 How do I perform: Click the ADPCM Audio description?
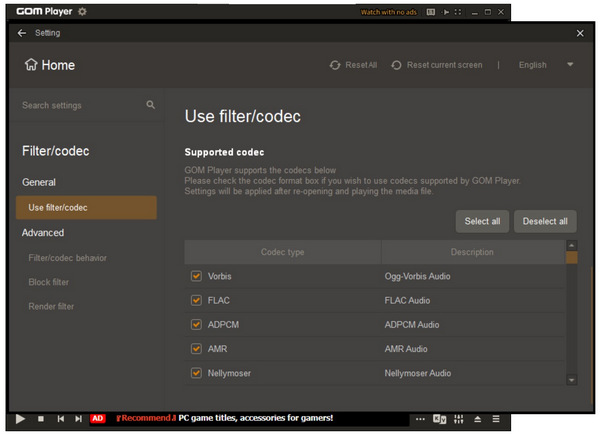click(x=412, y=324)
